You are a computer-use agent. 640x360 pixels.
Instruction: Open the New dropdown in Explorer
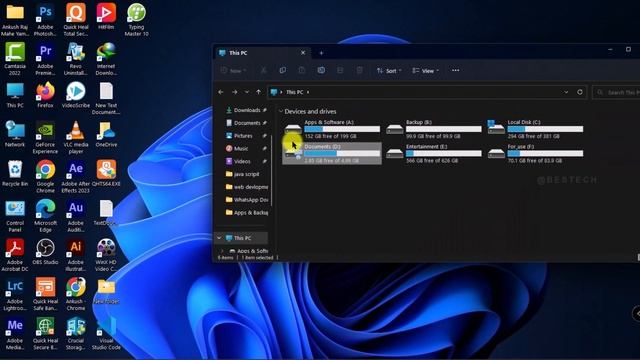click(x=233, y=71)
